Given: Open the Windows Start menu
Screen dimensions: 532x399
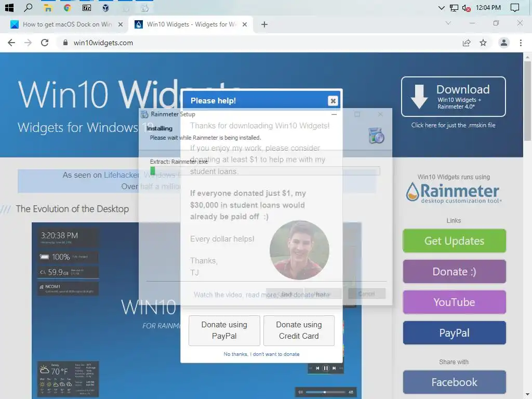Looking at the screenshot, I should click(9, 7).
